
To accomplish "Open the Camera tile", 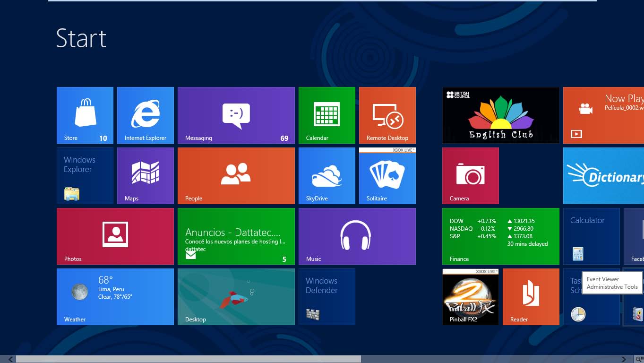I will point(471,176).
